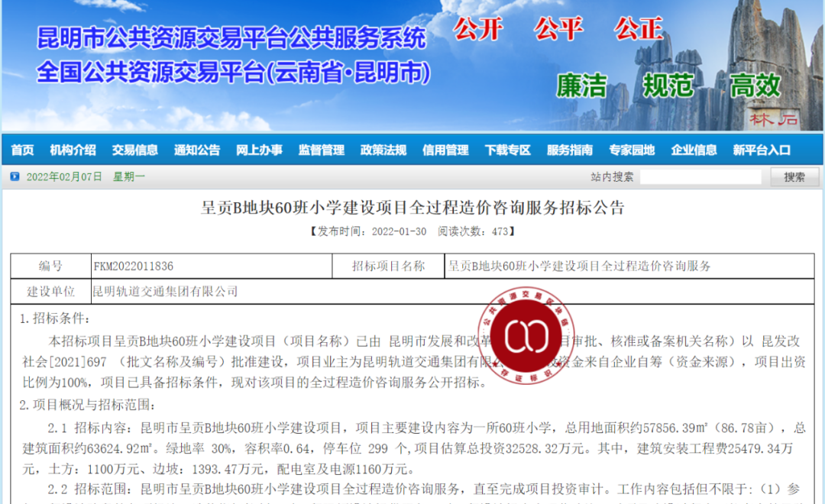Click the red slogan 公平

coord(558,28)
